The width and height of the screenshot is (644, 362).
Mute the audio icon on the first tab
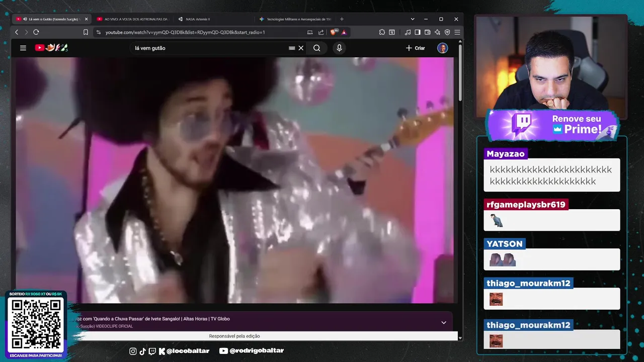pyautogui.click(x=25, y=19)
